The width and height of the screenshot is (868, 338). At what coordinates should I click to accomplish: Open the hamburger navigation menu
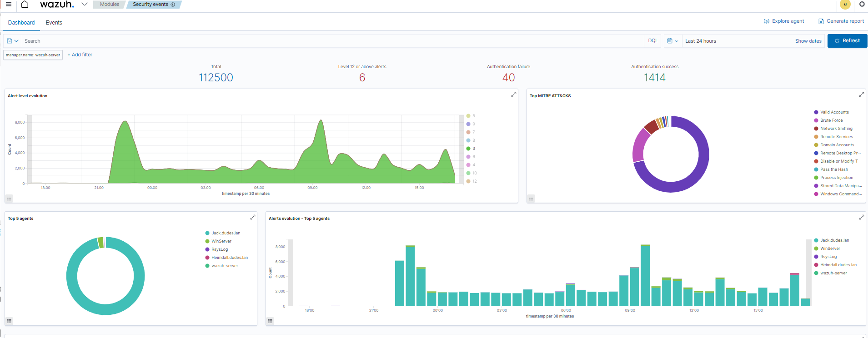(8, 5)
